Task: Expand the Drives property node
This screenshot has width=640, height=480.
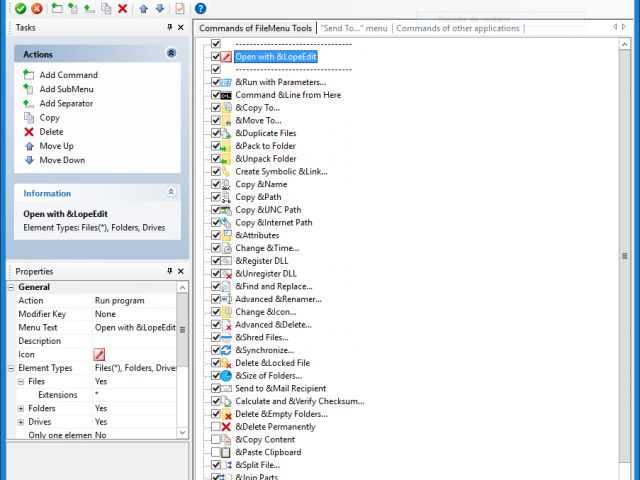Action: pos(21,422)
